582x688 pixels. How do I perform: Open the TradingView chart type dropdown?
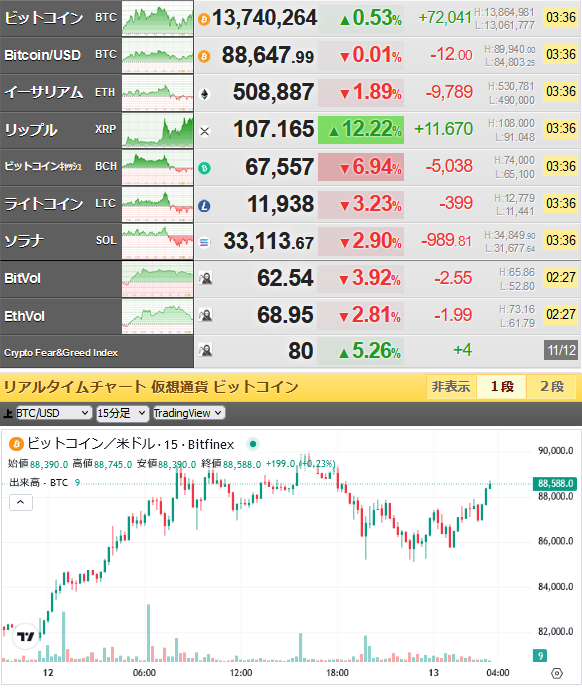(x=189, y=413)
